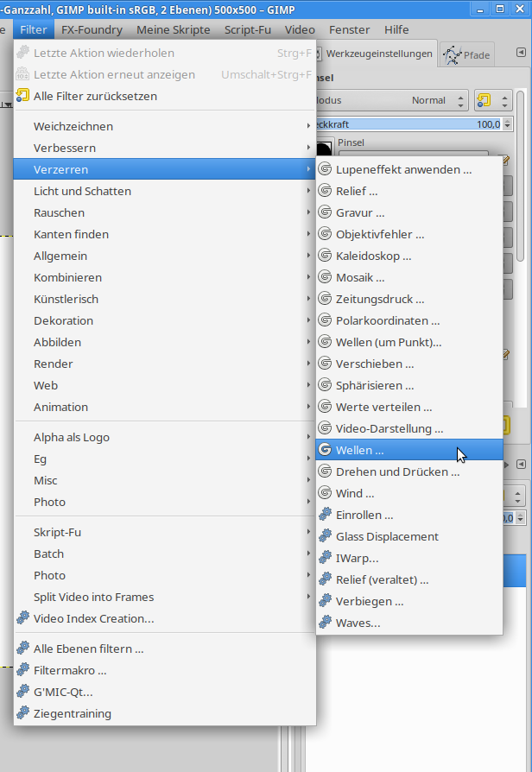The height and width of the screenshot is (772, 532).
Task: Click the Lupeneffekt anwenden GEGL icon
Action: pos(325,169)
